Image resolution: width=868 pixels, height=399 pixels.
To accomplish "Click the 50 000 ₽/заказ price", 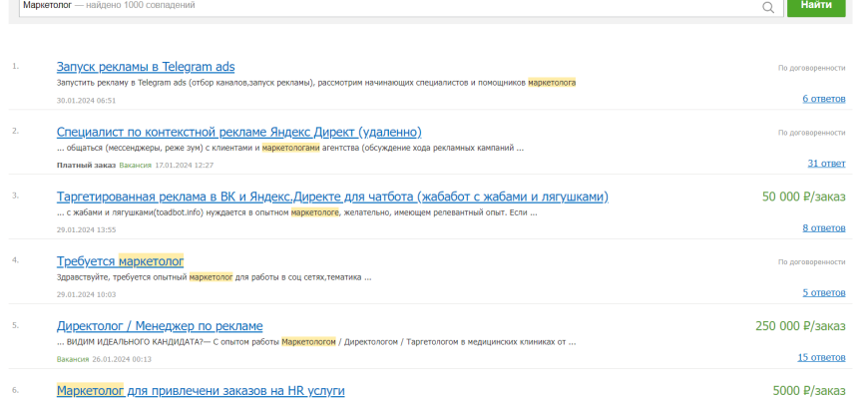I will click(x=803, y=197).
